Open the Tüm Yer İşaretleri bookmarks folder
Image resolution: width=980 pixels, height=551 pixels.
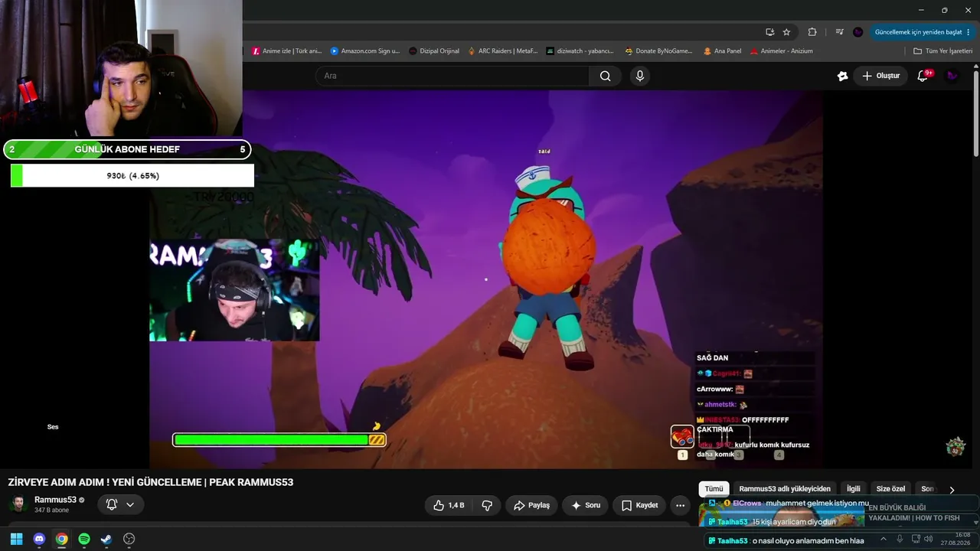942,51
